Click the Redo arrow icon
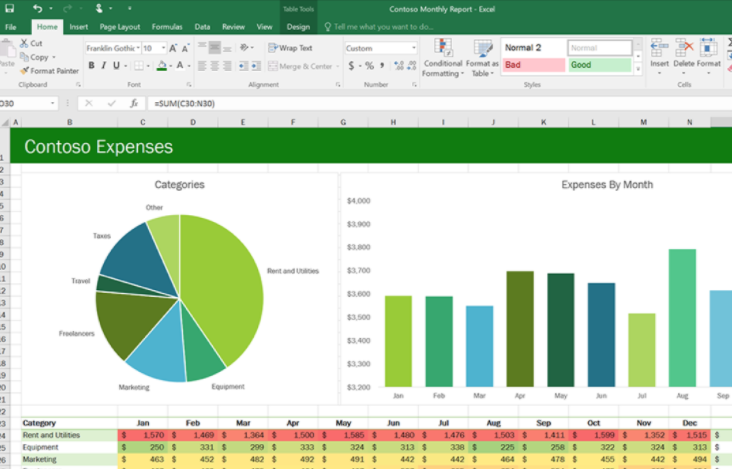The width and height of the screenshot is (732, 469). click(67, 8)
